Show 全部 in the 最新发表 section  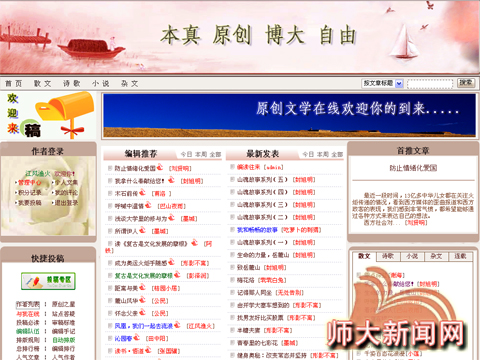coord(337,154)
